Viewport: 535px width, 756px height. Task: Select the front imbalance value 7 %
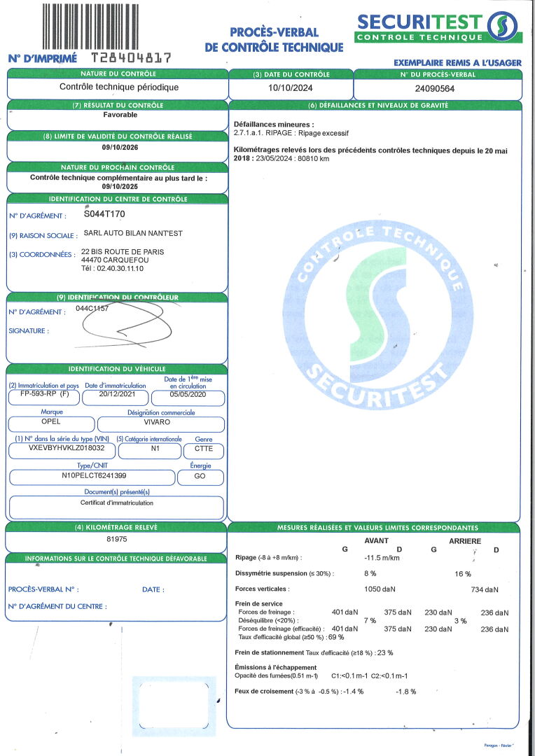click(x=370, y=620)
